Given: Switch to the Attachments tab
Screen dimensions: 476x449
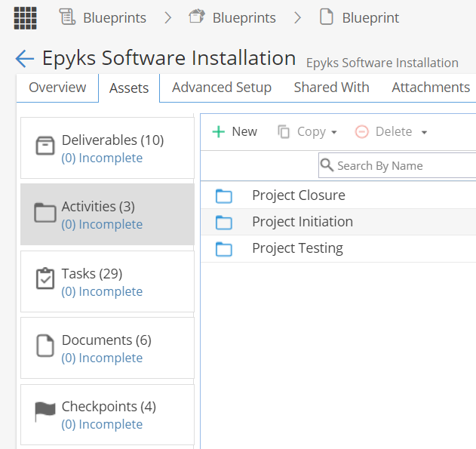Looking at the screenshot, I should 431,88.
